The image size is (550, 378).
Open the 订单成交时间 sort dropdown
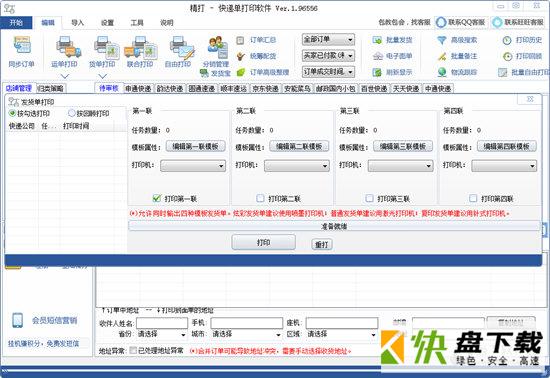click(328, 72)
